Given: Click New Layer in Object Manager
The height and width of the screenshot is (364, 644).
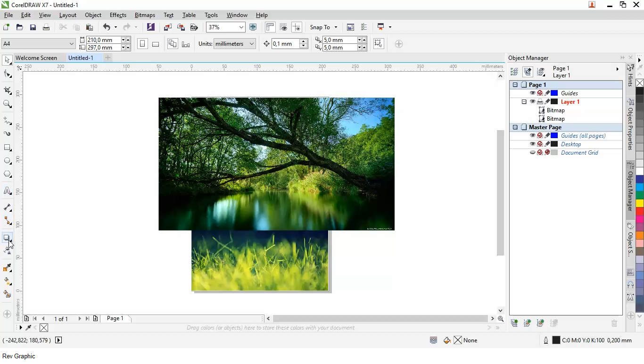Looking at the screenshot, I should (x=514, y=323).
